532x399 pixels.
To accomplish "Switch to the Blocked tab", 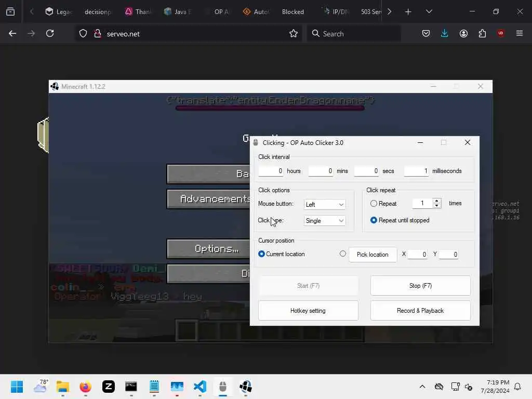I will (293, 11).
